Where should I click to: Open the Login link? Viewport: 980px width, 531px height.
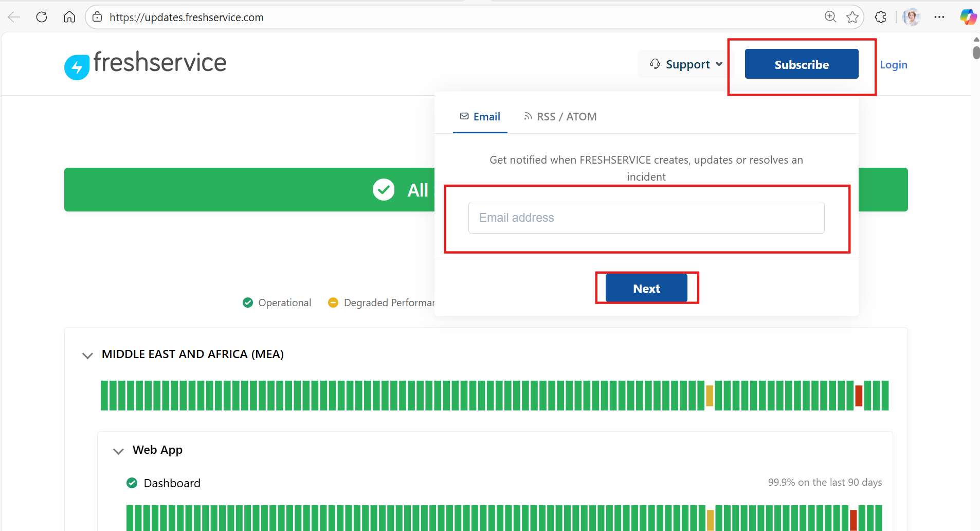click(894, 65)
